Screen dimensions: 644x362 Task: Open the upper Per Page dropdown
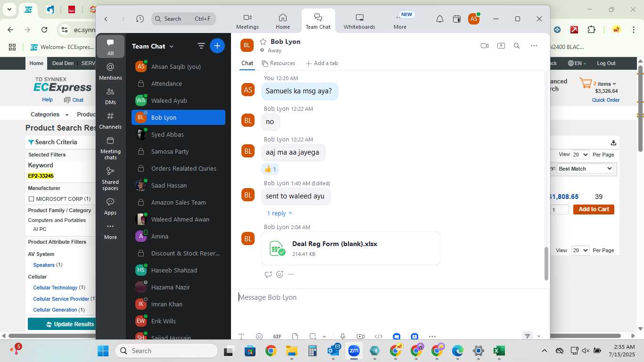coord(580,155)
